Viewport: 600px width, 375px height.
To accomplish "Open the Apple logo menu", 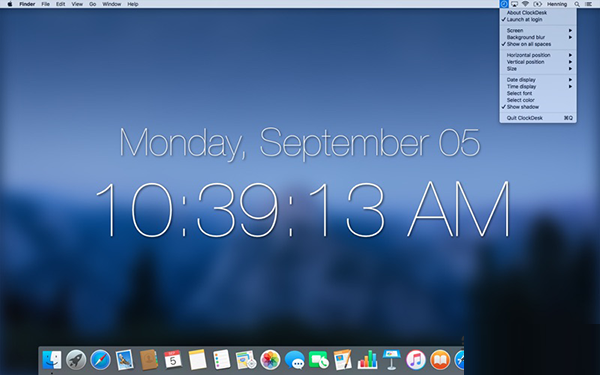I will [10, 4].
